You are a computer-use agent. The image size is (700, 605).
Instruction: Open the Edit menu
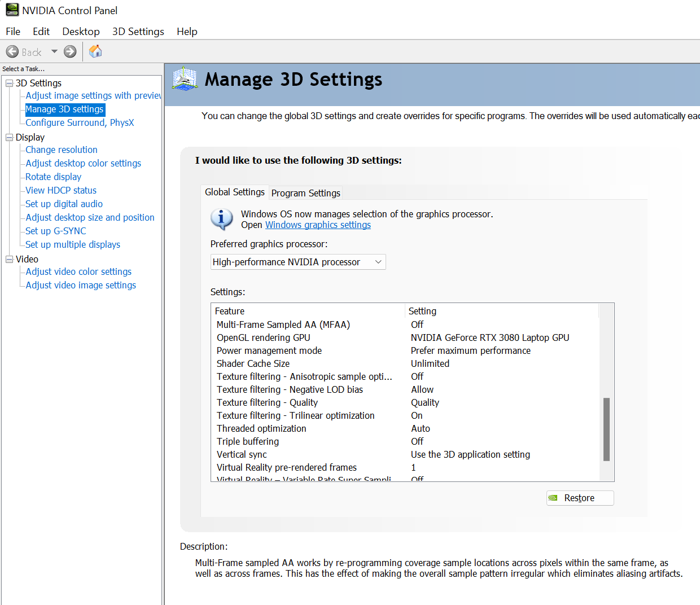point(41,32)
